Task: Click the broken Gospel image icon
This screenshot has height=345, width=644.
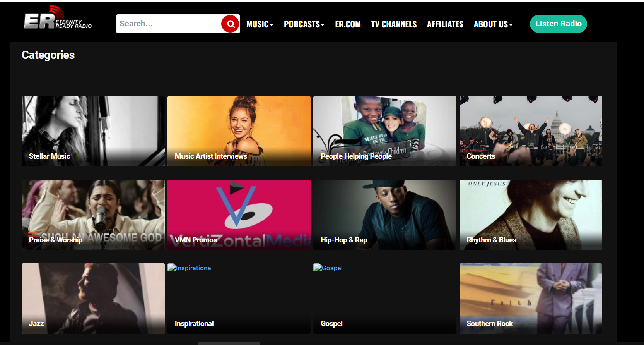Action: (x=318, y=268)
